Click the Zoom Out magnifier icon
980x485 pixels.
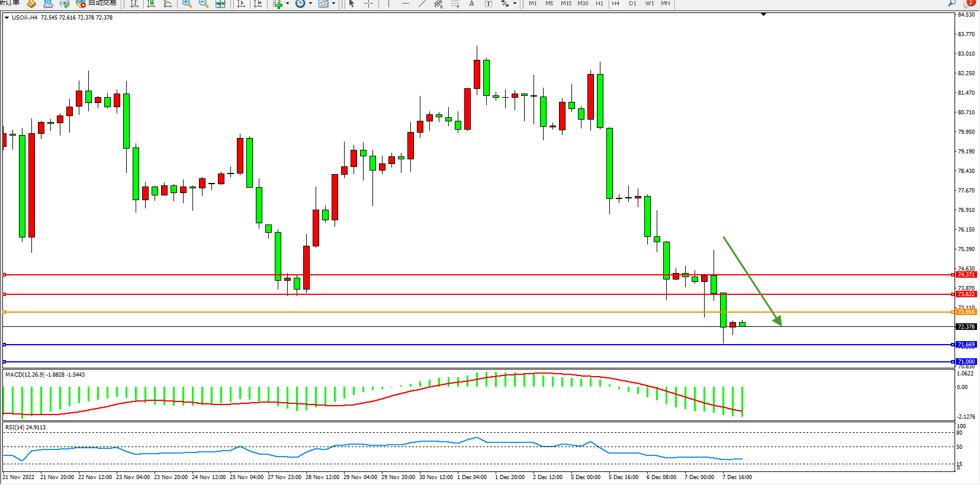tap(204, 4)
